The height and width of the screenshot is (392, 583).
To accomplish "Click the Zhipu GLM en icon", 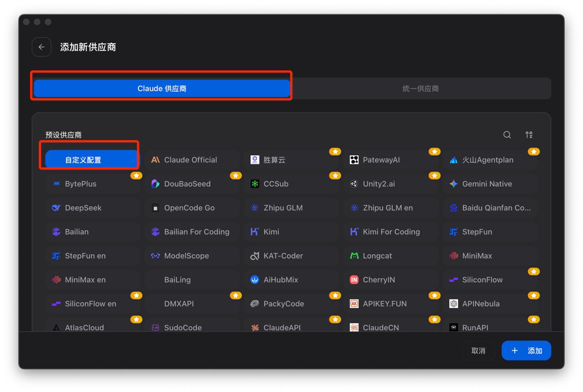I will [x=354, y=208].
